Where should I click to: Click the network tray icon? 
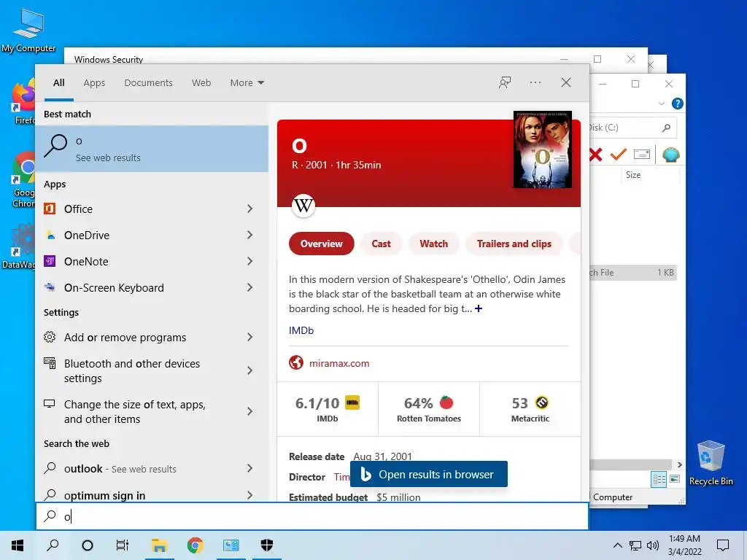635,545
